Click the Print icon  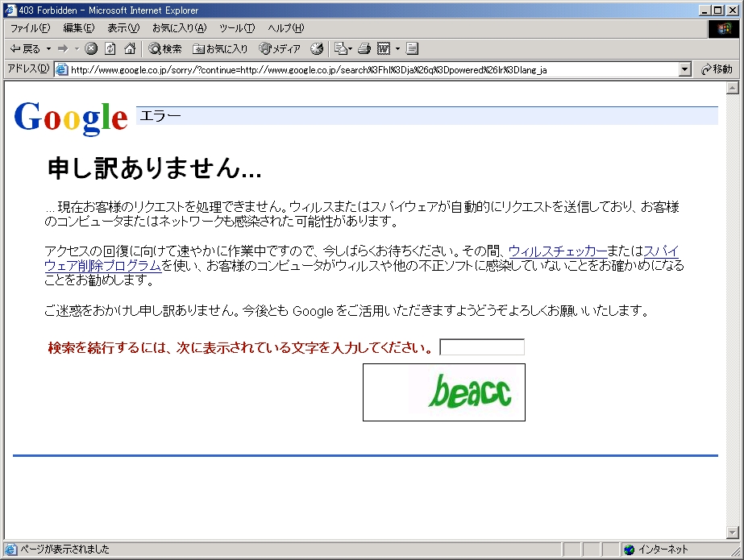tap(364, 48)
